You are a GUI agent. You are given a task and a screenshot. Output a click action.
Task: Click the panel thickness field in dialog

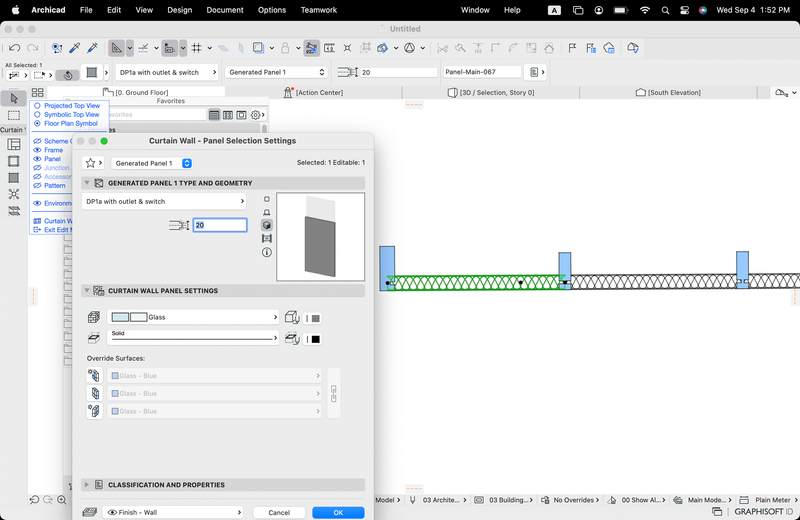point(220,225)
